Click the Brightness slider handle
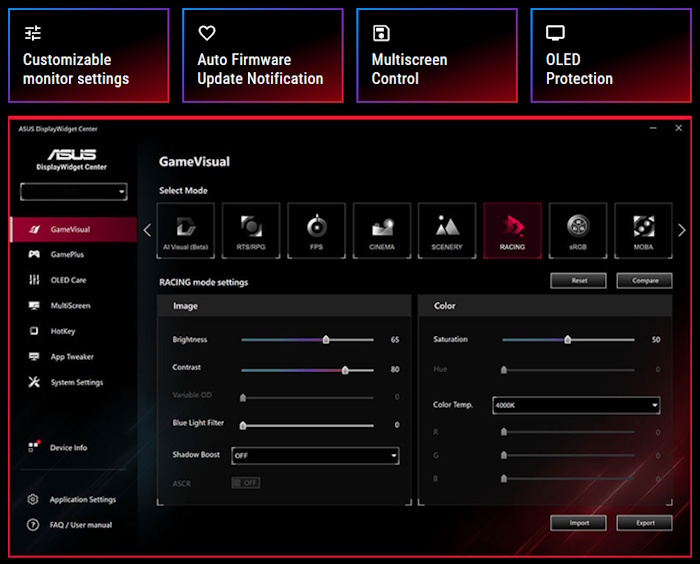This screenshot has height=564, width=700. (x=326, y=340)
